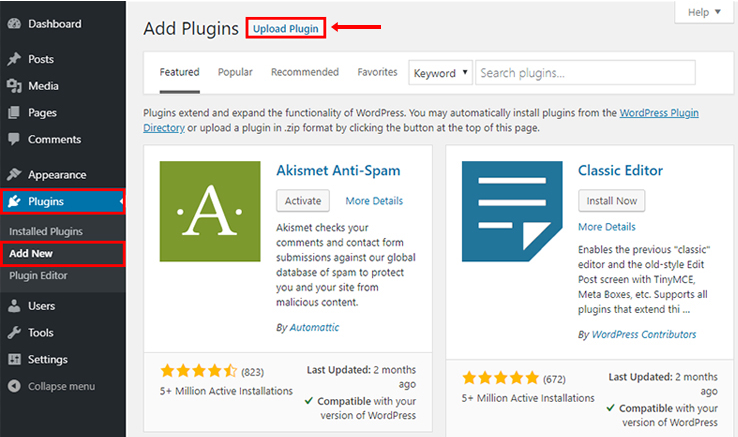738x437 pixels.
Task: Switch to the Recommended tab
Action: point(305,72)
